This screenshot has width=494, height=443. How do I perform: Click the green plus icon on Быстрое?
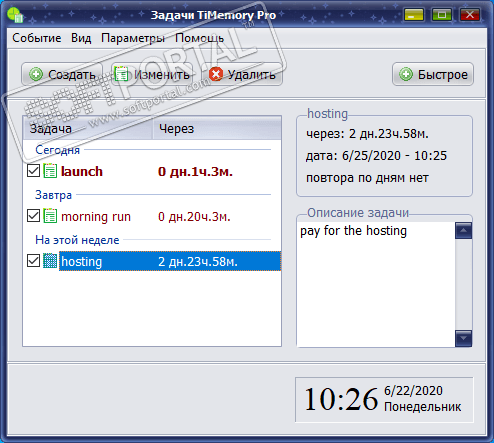point(406,74)
